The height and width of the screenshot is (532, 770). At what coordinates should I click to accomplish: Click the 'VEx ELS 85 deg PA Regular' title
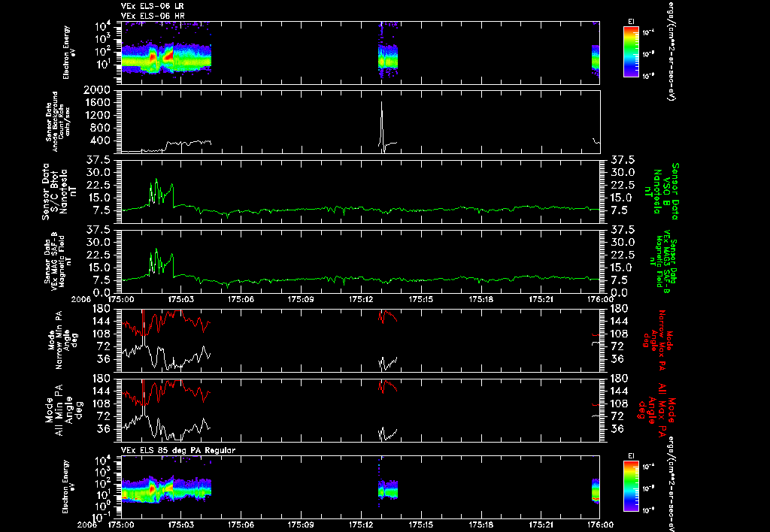178,450
